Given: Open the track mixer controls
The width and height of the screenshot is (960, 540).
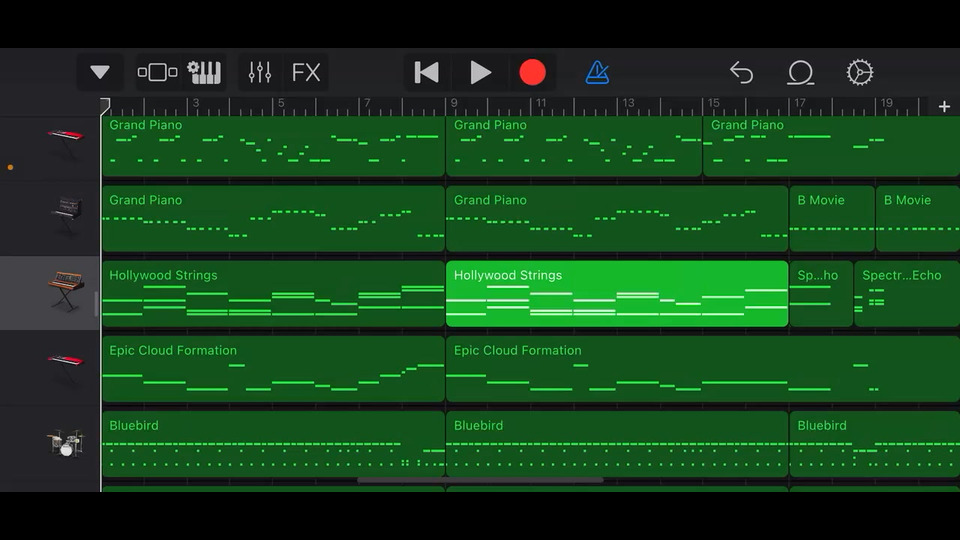Looking at the screenshot, I should (x=260, y=72).
